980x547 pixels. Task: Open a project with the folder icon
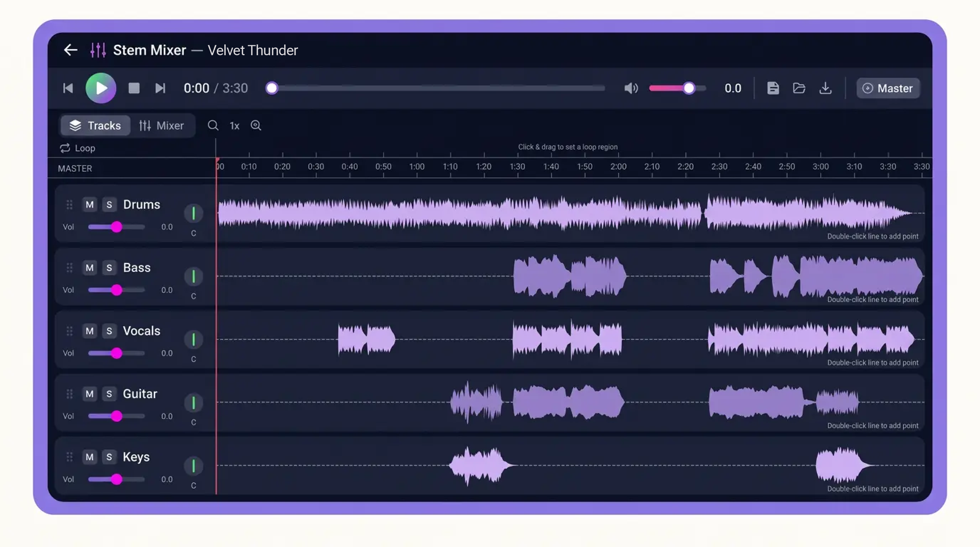[799, 88]
